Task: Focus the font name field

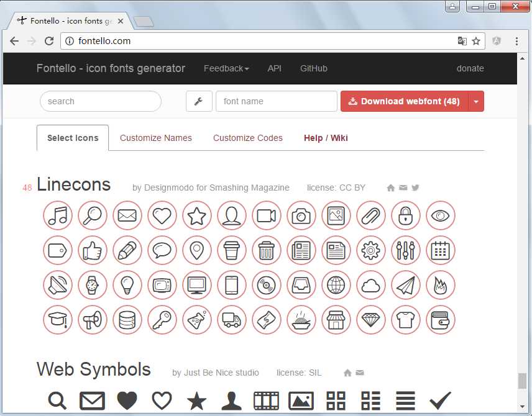Action: coord(277,101)
